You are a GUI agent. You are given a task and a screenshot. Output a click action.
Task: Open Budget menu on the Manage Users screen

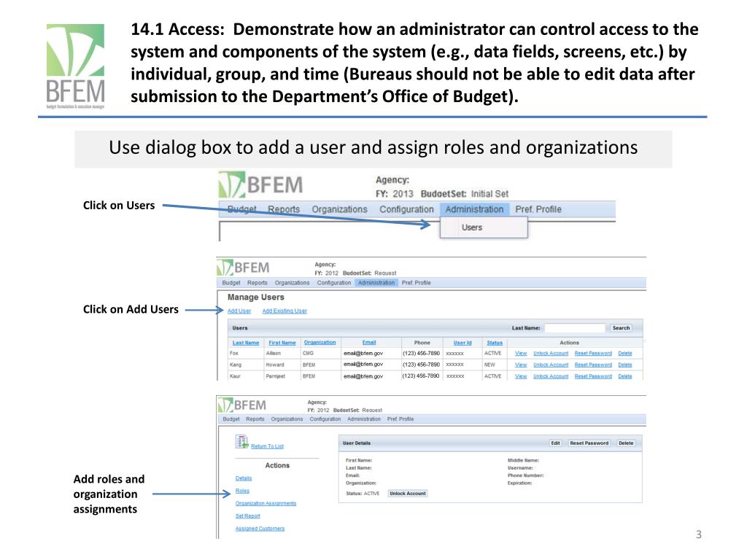click(231, 283)
